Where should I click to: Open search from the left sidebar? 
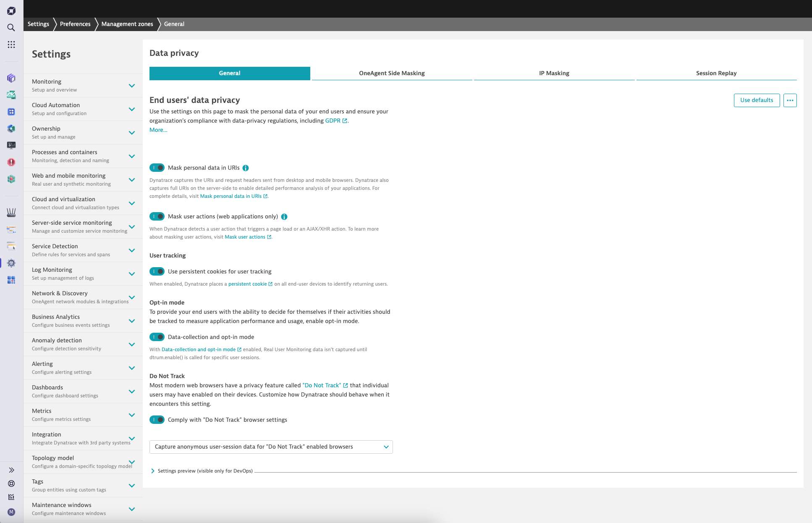[x=11, y=28]
